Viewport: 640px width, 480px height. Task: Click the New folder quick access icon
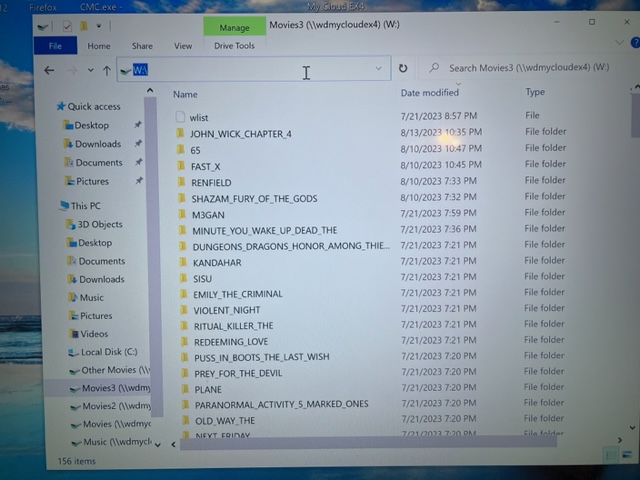[84, 26]
